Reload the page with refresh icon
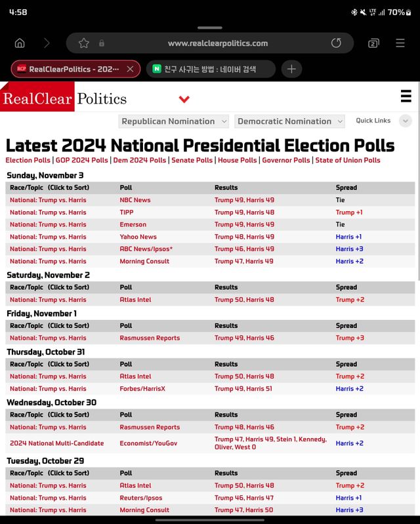The width and height of the screenshot is (420, 524). [x=336, y=43]
